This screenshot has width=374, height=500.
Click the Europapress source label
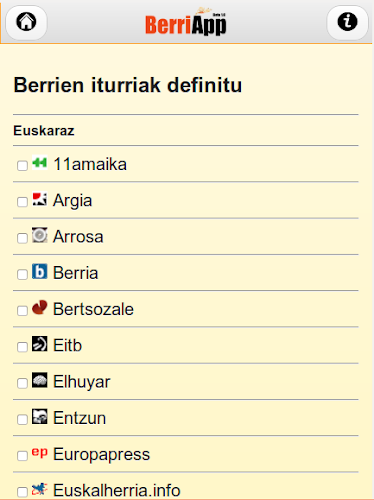101,454
